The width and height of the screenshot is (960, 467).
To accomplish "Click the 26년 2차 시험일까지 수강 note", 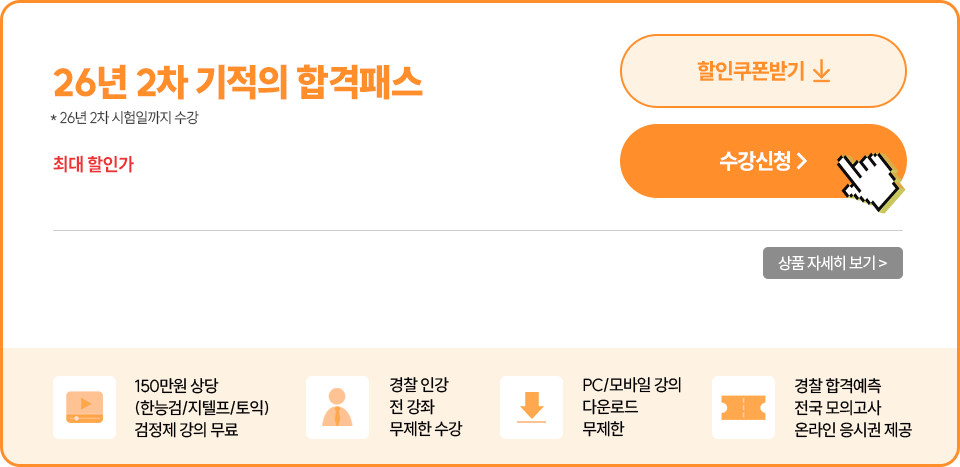I will [125, 119].
